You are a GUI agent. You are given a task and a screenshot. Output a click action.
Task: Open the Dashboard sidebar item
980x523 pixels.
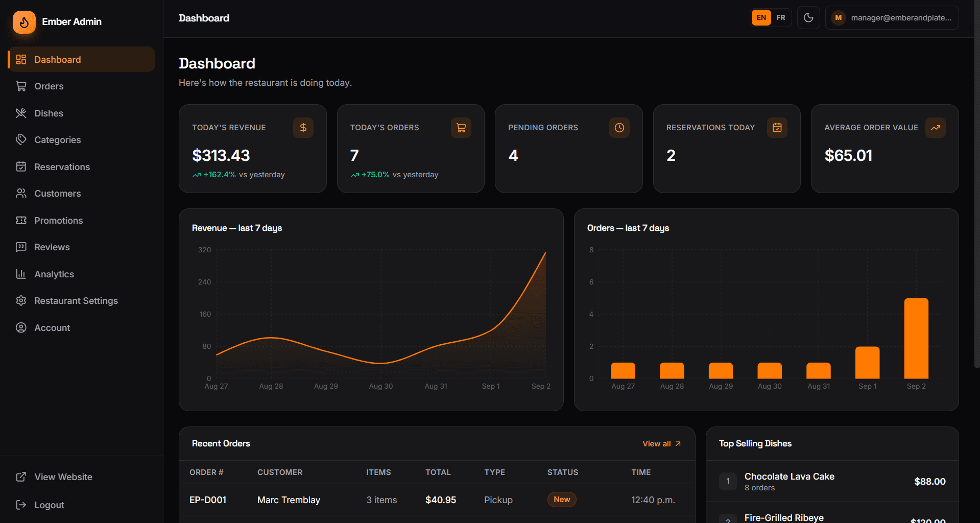pyautogui.click(x=82, y=59)
